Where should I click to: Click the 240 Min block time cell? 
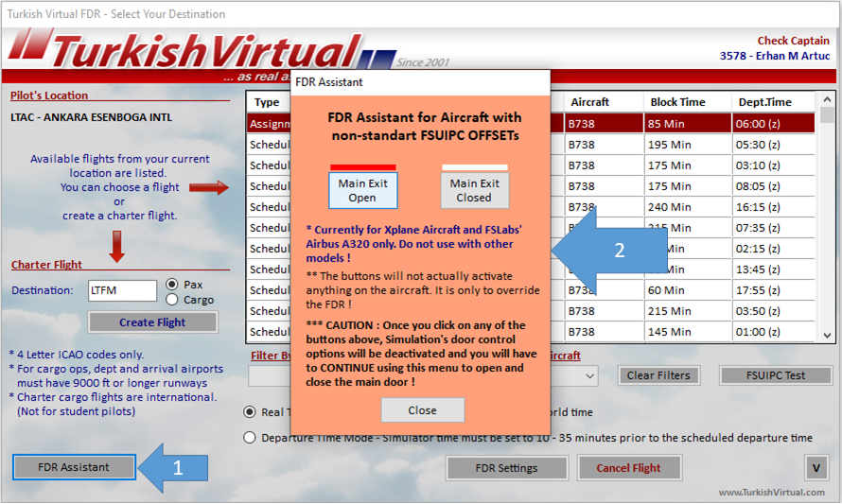pyautogui.click(x=688, y=207)
